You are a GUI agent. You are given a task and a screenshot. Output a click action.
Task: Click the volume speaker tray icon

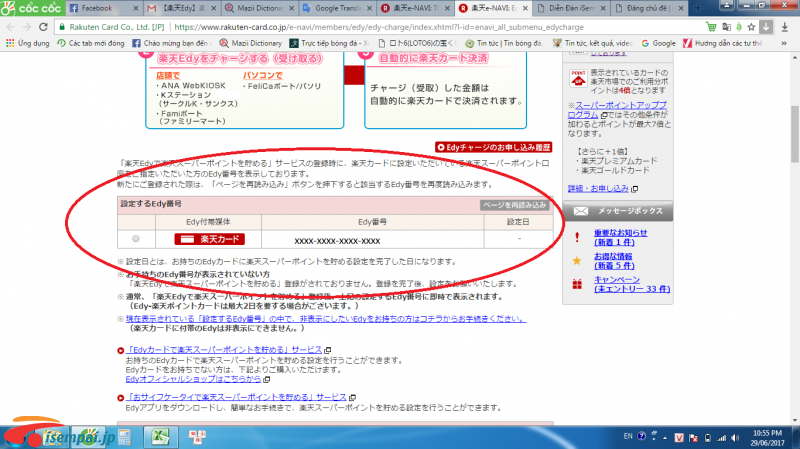[x=735, y=438]
